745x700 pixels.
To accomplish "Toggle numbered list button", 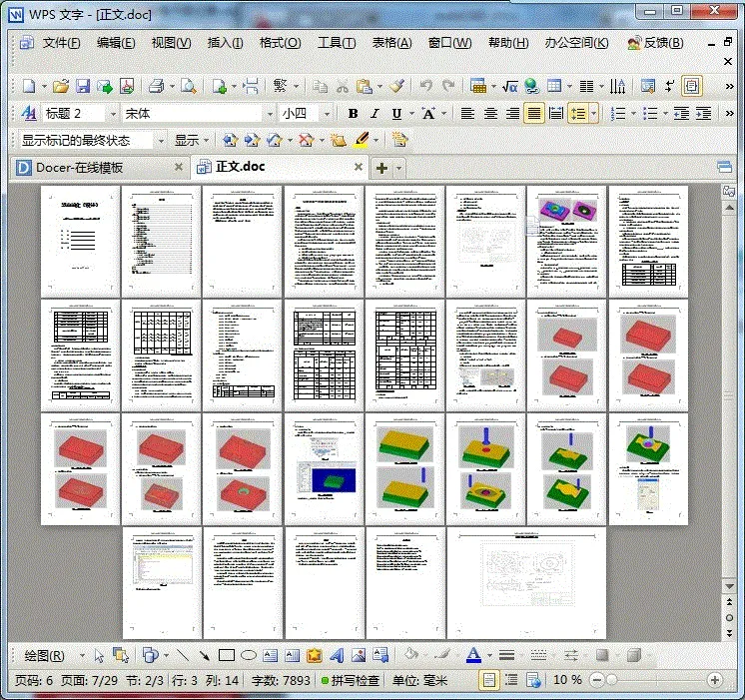I will pyautogui.click(x=618, y=114).
